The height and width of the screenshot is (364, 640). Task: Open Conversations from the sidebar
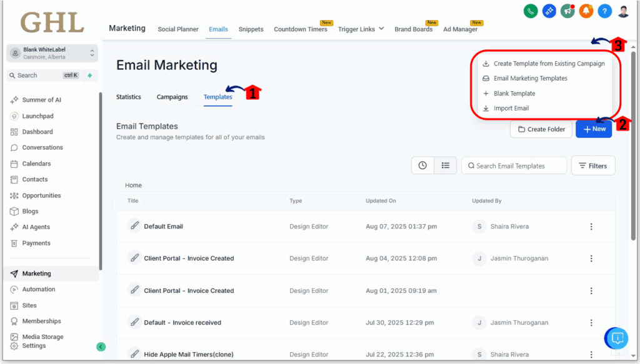[42, 147]
